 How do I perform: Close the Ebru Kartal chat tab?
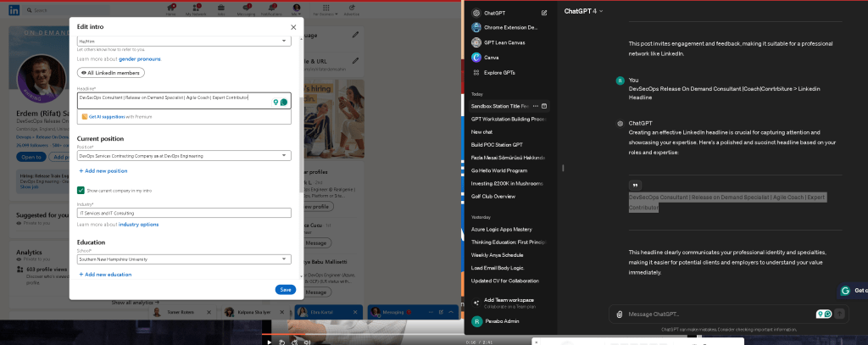(x=355, y=312)
